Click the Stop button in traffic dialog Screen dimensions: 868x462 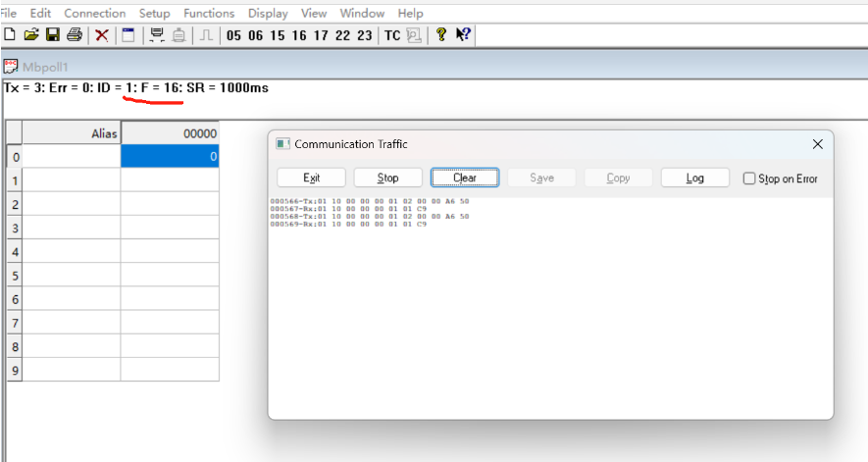[388, 178]
